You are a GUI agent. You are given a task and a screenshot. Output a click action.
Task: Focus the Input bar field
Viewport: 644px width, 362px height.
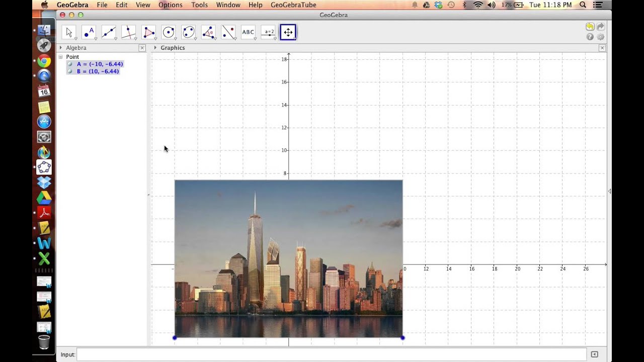pyautogui.click(x=332, y=354)
